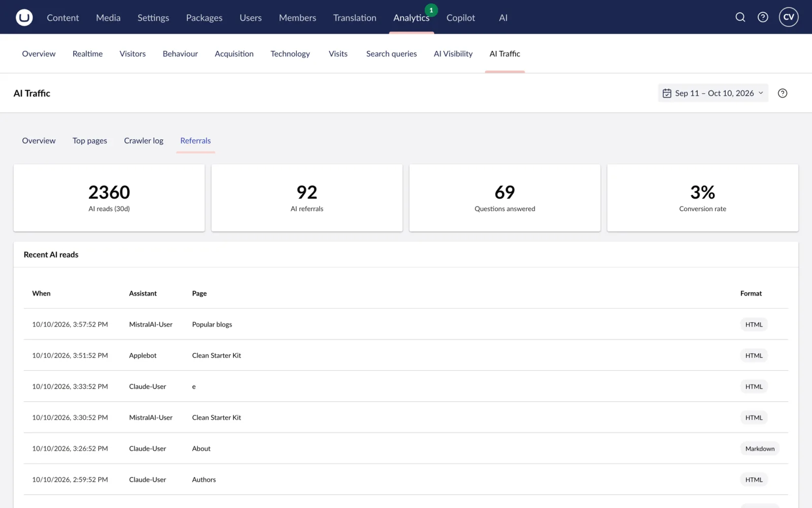This screenshot has height=508, width=812.
Task: Open the Top pages sub-tab
Action: [90, 141]
